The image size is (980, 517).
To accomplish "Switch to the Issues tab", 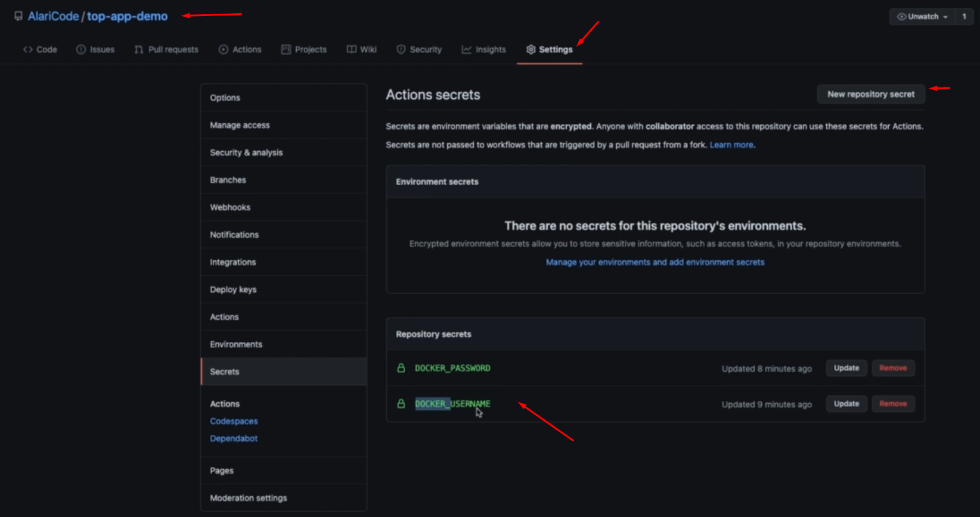I will click(x=95, y=49).
